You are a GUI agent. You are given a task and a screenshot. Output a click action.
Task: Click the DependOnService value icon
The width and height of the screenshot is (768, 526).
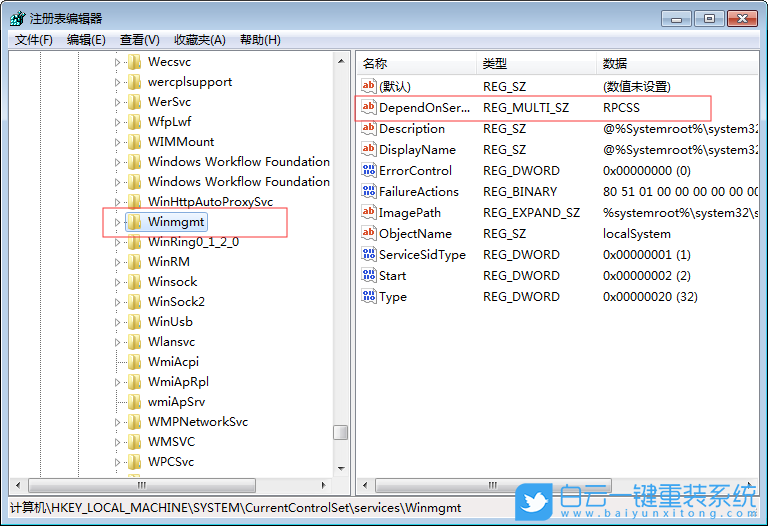tap(368, 107)
